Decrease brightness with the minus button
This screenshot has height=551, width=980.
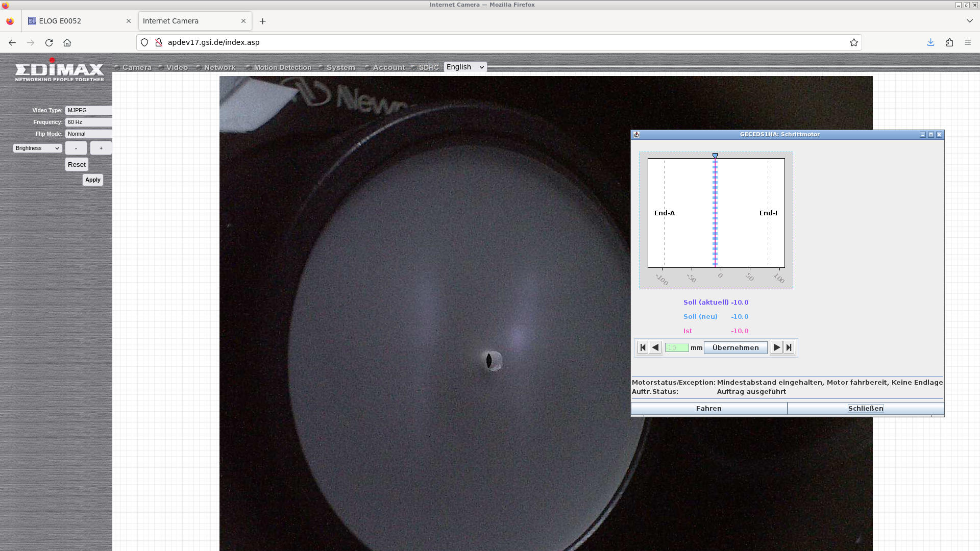click(76, 148)
